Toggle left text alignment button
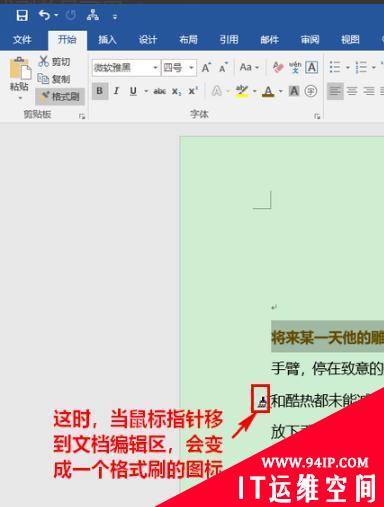Image resolution: width=384 pixels, height=507 pixels. 335,91
